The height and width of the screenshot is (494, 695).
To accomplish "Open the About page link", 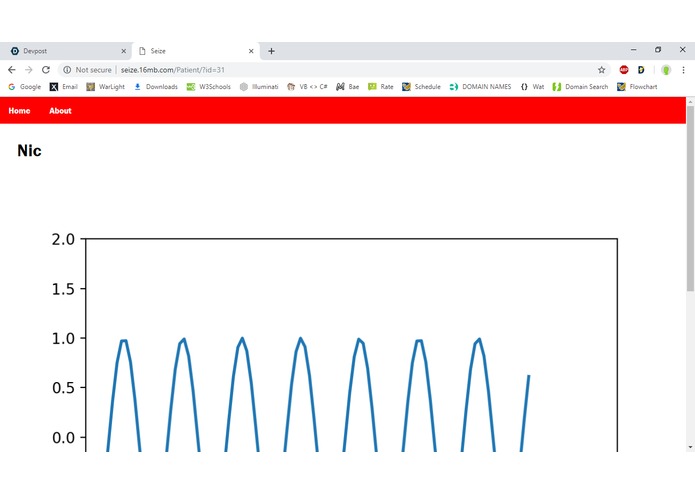I will click(60, 111).
